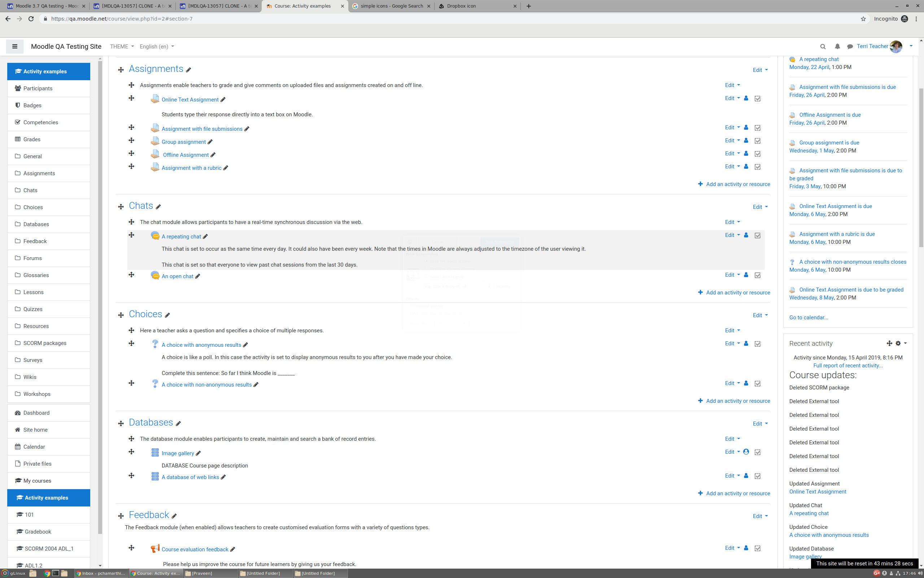The image size is (924, 578).
Task: Open the Edit dropdown for Assignments section
Action: [760, 70]
